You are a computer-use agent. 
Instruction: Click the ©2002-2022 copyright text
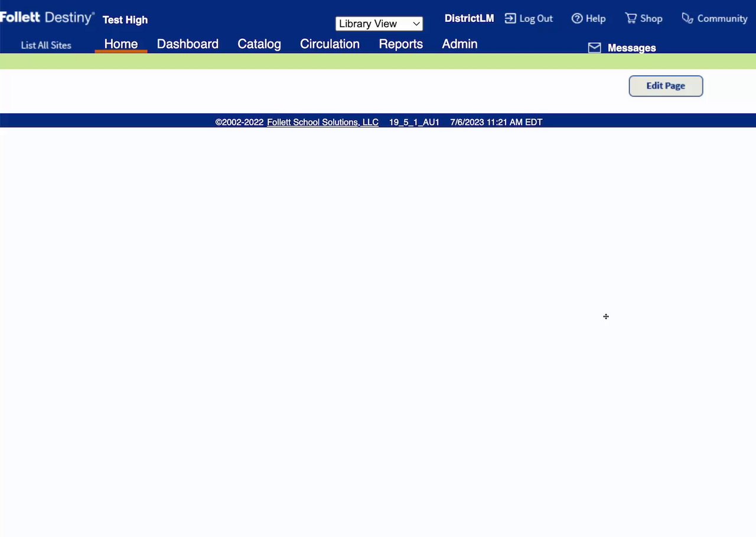pos(239,122)
